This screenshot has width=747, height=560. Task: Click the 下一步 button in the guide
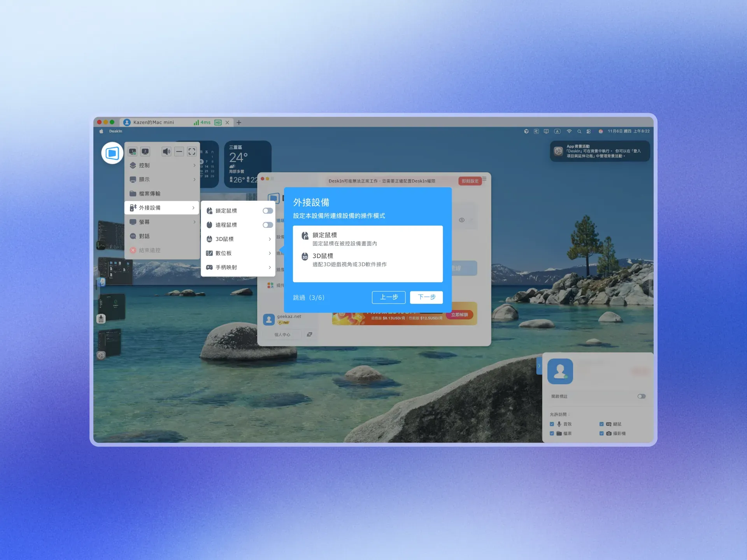tap(426, 297)
